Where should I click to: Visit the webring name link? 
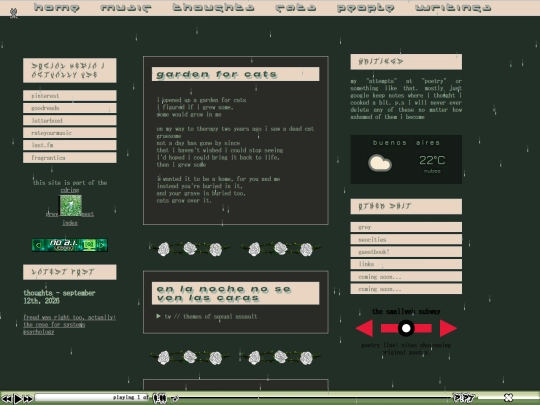70,190
